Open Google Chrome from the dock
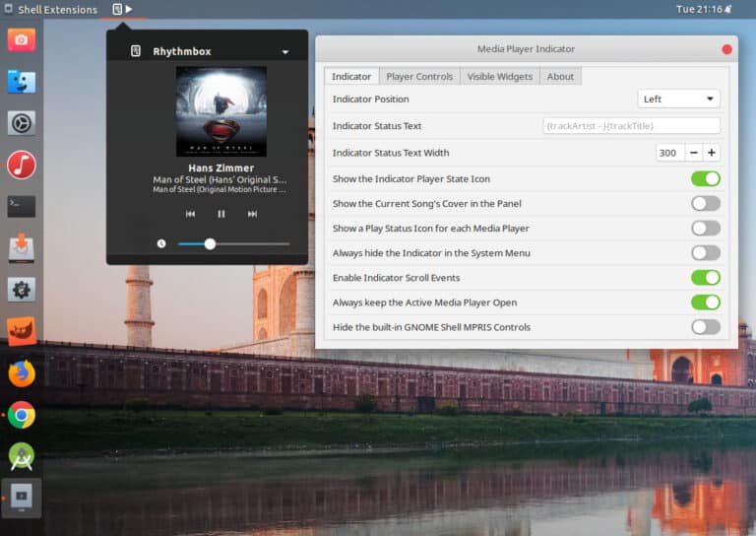756x536 pixels. (22, 415)
